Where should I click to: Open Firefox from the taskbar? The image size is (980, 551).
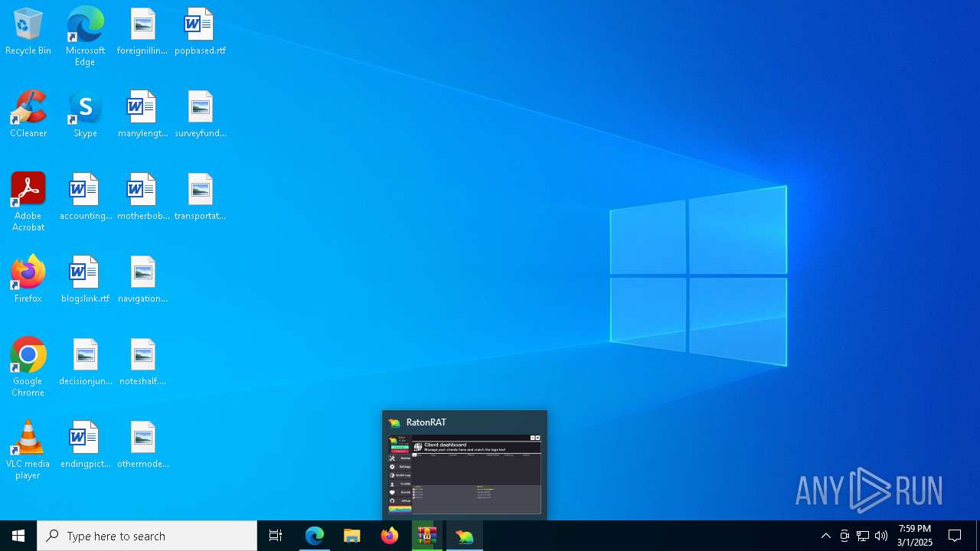click(x=390, y=536)
